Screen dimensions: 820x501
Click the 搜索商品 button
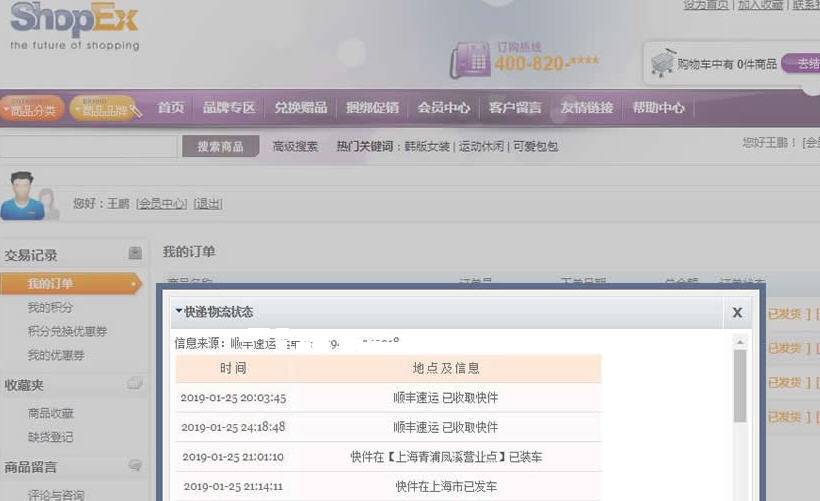coord(221,146)
